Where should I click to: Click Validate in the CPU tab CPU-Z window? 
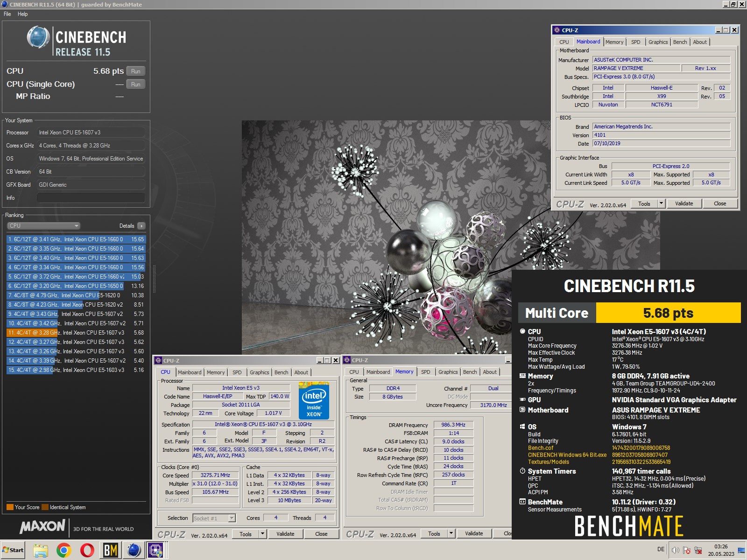coord(285,534)
